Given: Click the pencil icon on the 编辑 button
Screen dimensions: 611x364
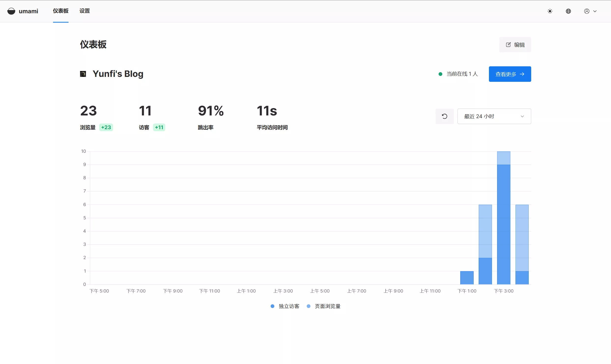Looking at the screenshot, I should (x=508, y=44).
